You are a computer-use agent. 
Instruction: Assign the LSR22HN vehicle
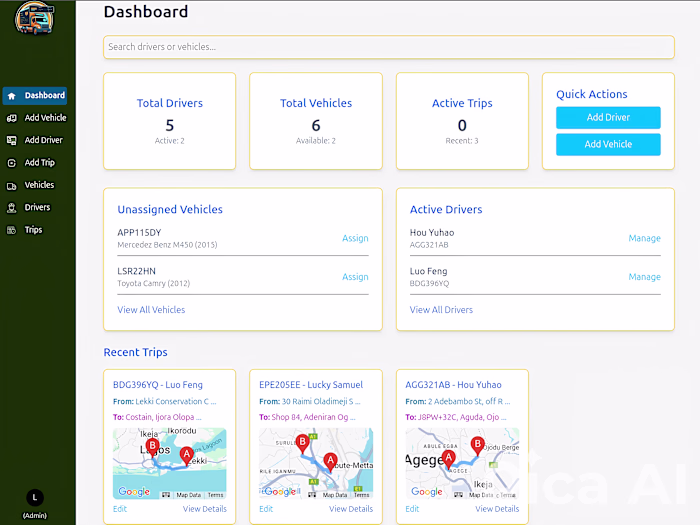tap(355, 277)
